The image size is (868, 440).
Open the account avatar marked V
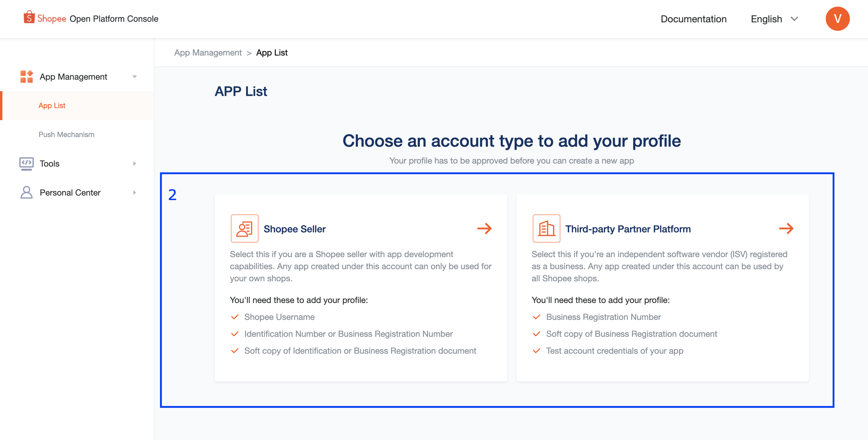[838, 18]
